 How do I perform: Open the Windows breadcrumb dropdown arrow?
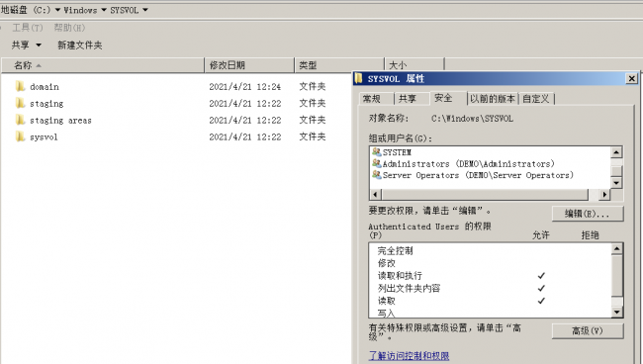click(x=104, y=10)
